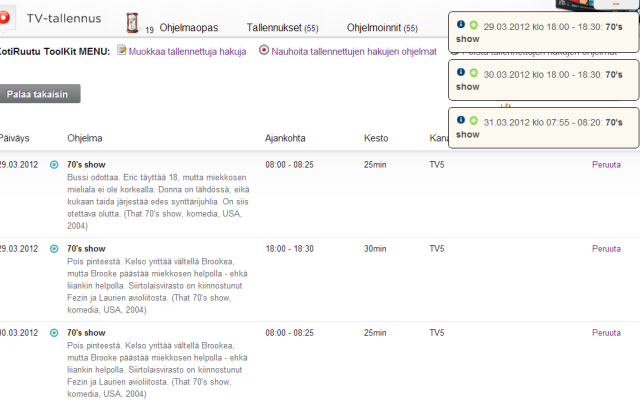Screen dimensions: 640x400
Task: Click info icon in 30.03.2012 18:00 notification
Action: click(x=461, y=72)
